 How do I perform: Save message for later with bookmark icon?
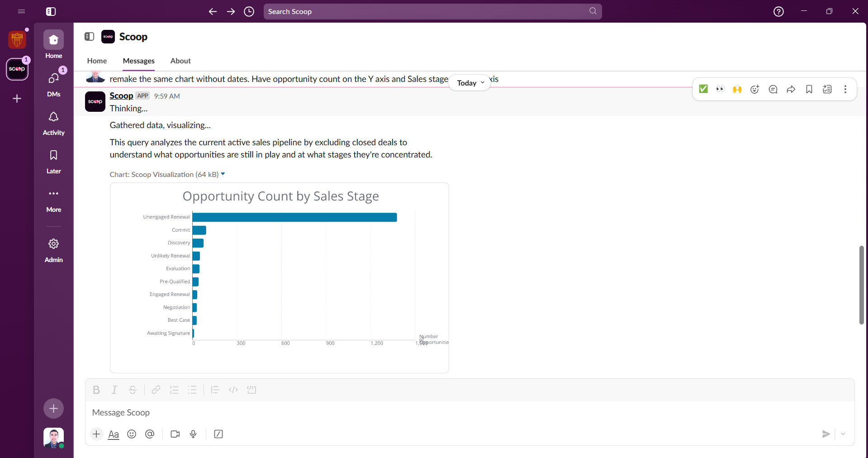(809, 89)
